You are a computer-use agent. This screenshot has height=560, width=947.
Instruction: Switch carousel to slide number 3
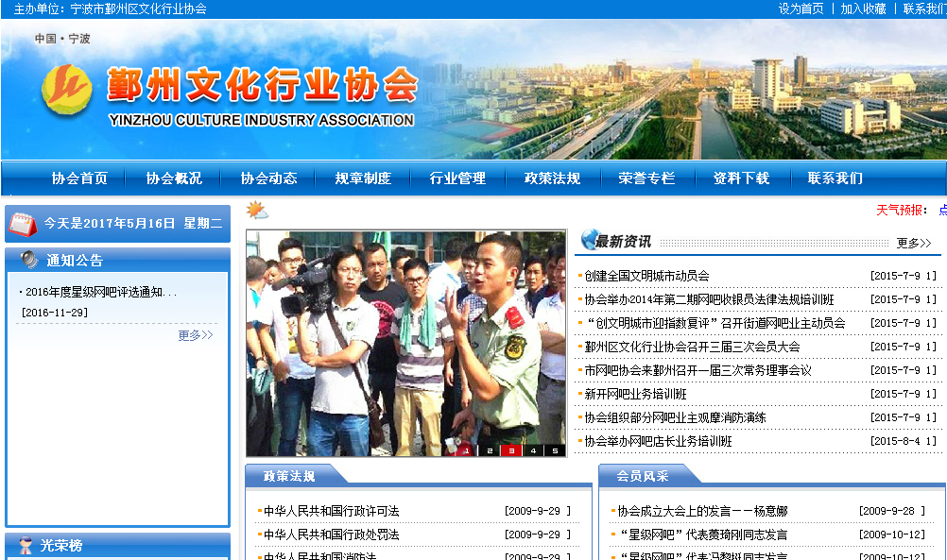[511, 450]
